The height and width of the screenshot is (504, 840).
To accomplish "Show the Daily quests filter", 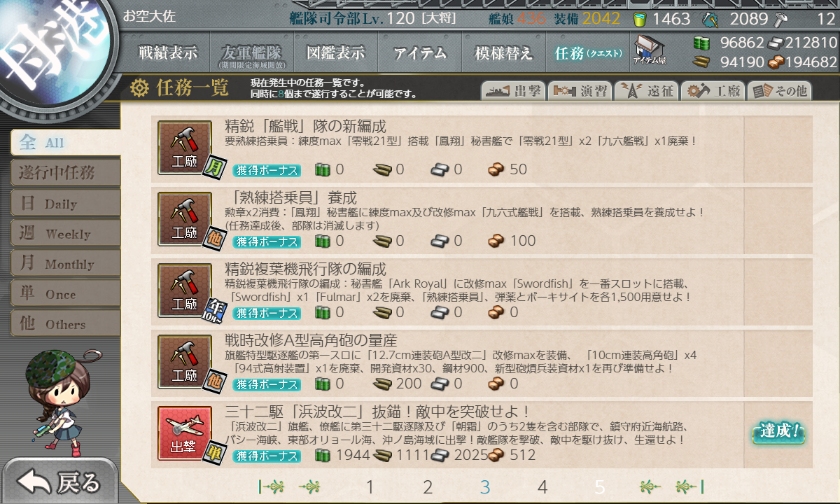I will [65, 204].
